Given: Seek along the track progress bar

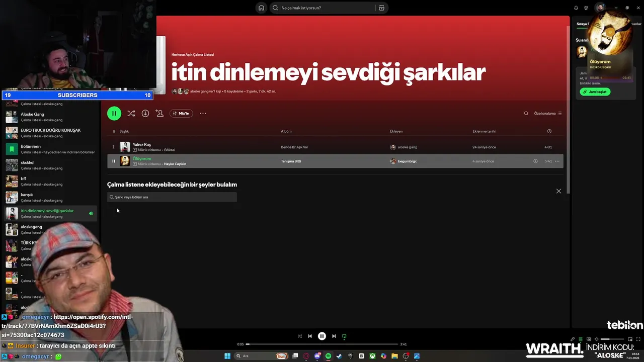Looking at the screenshot, I should click(322, 344).
